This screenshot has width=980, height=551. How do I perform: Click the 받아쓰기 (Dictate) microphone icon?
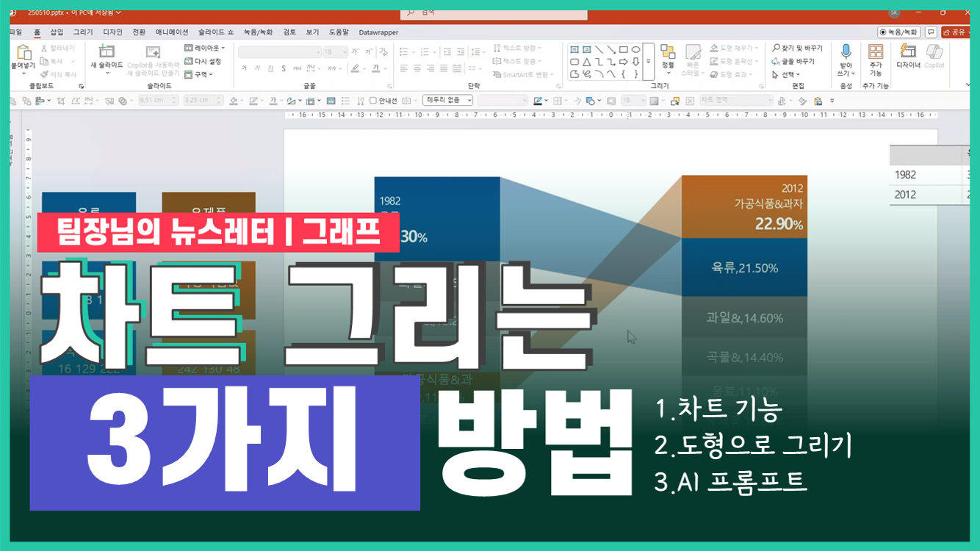click(846, 51)
